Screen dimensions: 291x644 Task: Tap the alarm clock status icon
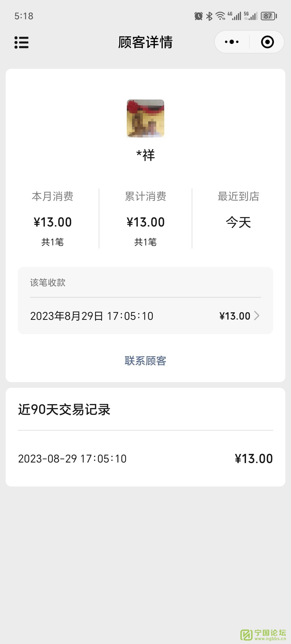(x=198, y=16)
